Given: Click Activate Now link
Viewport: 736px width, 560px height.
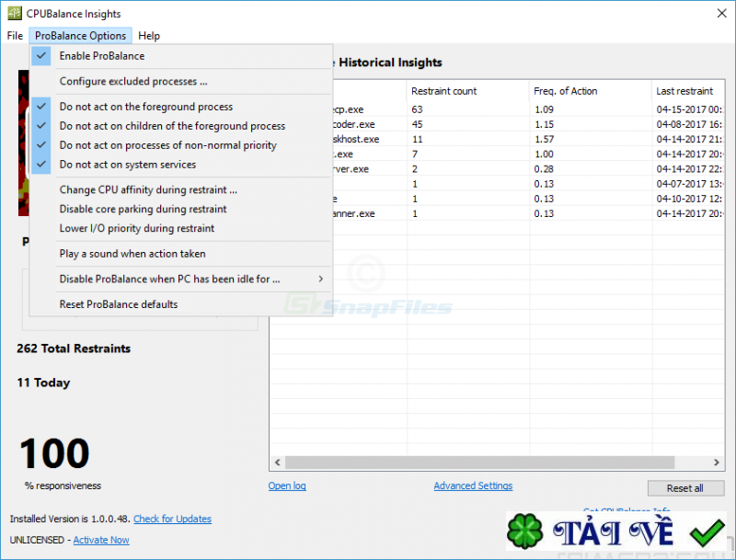Looking at the screenshot, I should [101, 540].
